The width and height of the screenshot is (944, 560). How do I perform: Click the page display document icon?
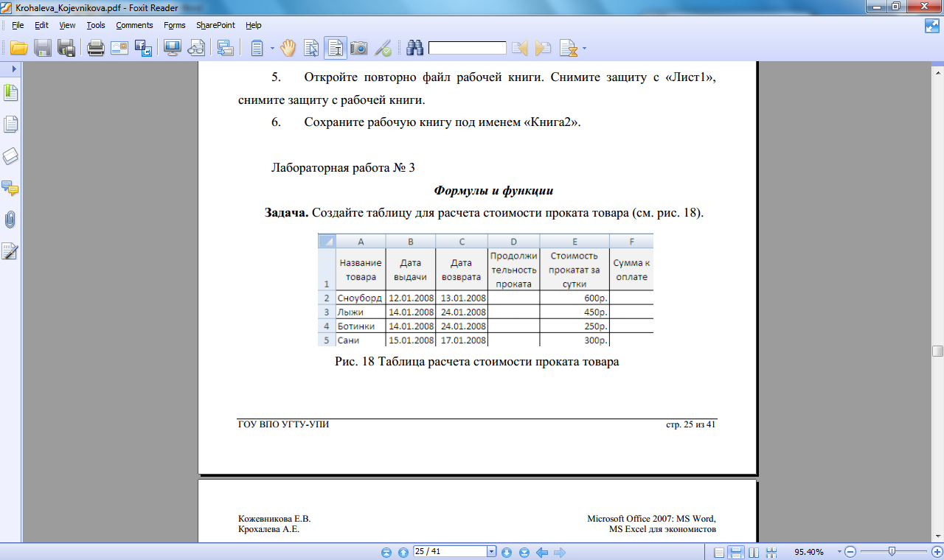(x=257, y=49)
